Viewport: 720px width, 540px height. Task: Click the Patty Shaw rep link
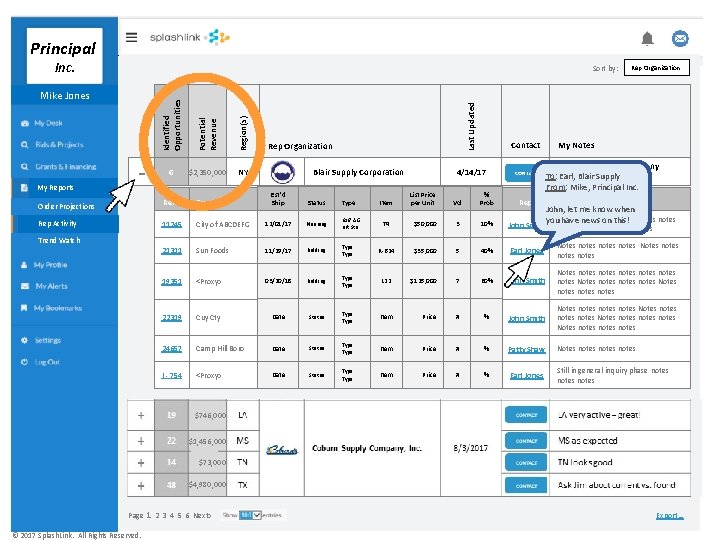pos(526,349)
